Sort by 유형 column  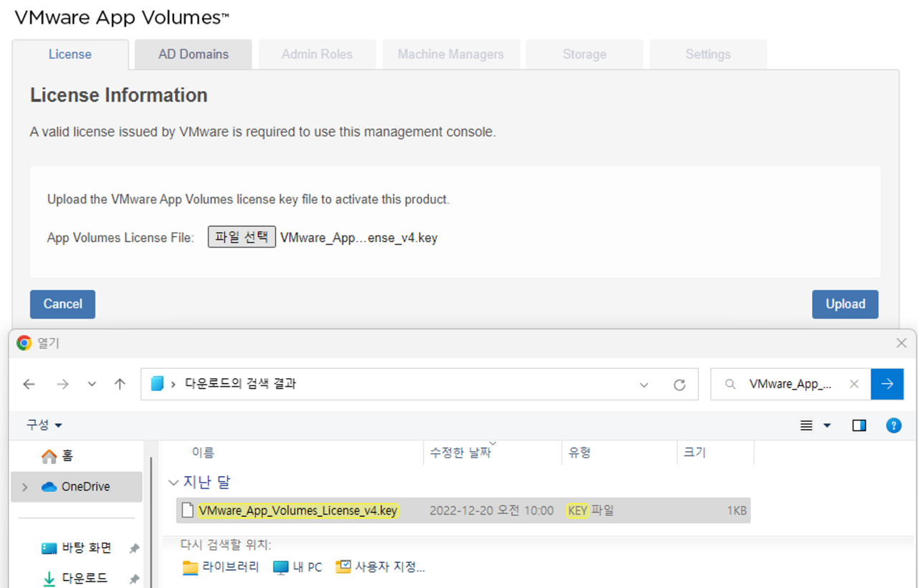pos(580,453)
